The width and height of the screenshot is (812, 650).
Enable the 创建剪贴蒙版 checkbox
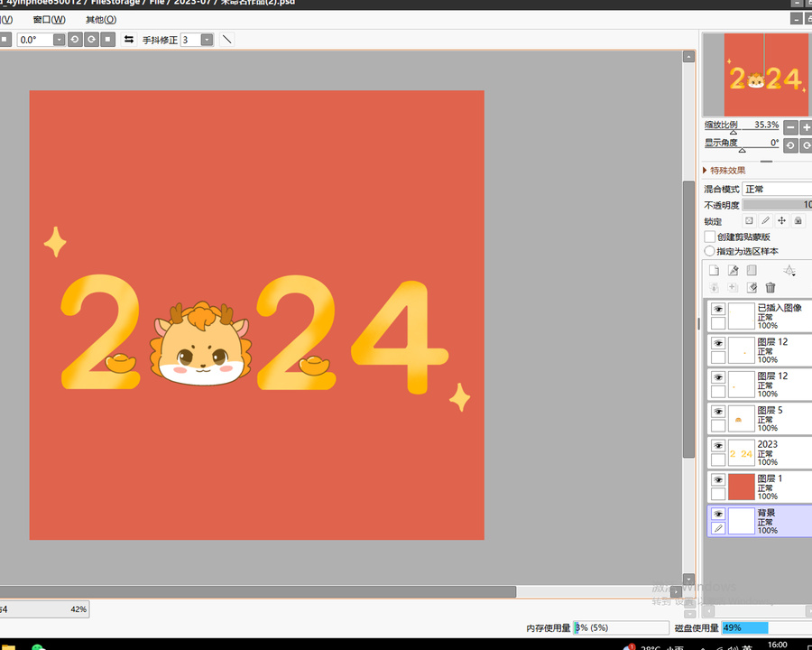point(710,237)
